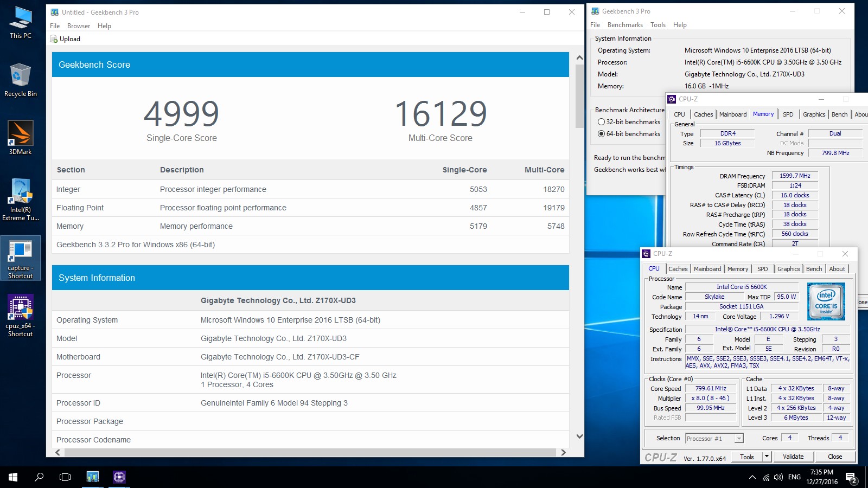Open network status tray icon
The width and height of the screenshot is (868, 488).
point(766,477)
